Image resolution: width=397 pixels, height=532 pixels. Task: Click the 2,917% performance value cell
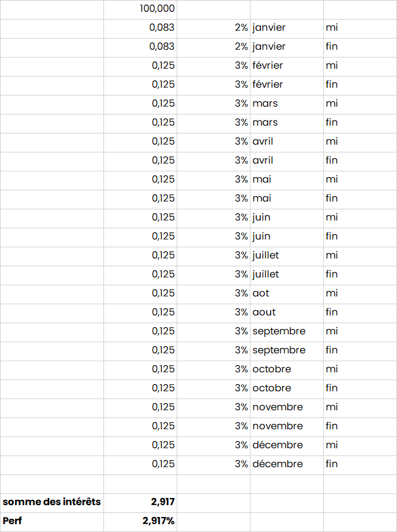[x=158, y=522]
